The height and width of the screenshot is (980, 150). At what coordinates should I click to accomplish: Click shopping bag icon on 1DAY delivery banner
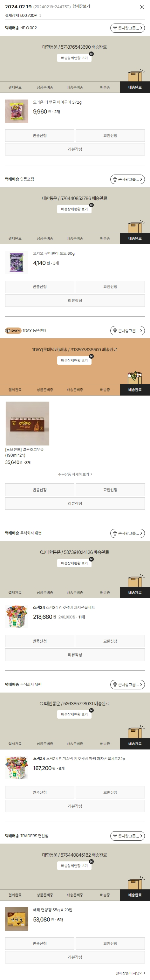pyautogui.click(x=134, y=377)
